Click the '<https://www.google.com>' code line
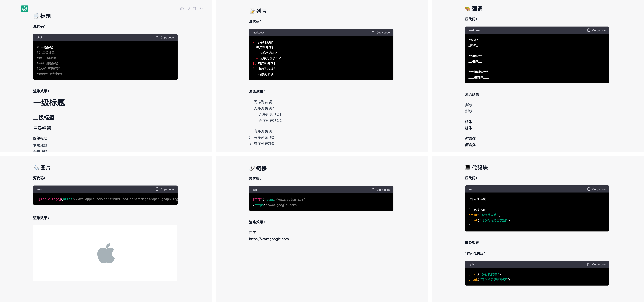Viewport: 644px width, 302px height. pyautogui.click(x=275, y=205)
